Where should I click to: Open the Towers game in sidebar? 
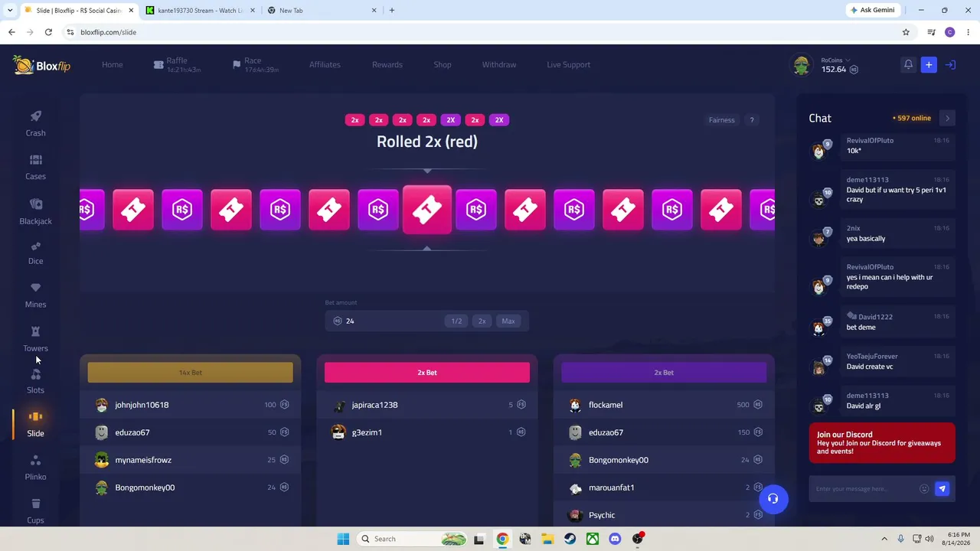click(x=35, y=339)
